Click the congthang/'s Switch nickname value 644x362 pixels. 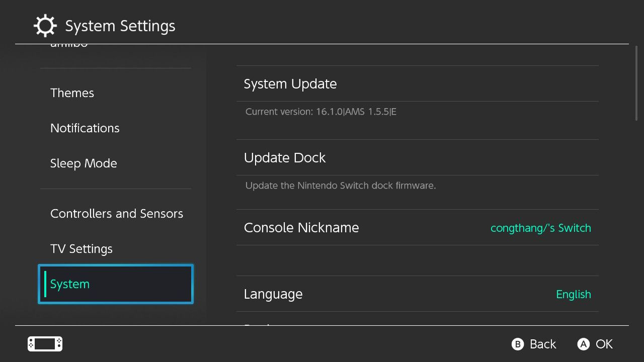(540, 228)
